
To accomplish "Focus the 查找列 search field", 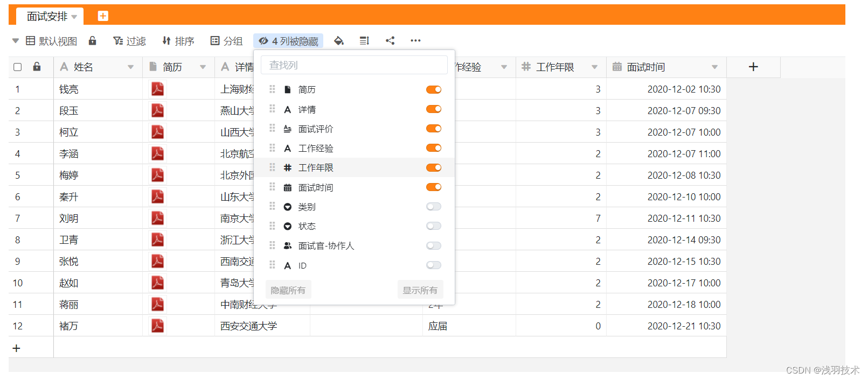I will point(354,65).
